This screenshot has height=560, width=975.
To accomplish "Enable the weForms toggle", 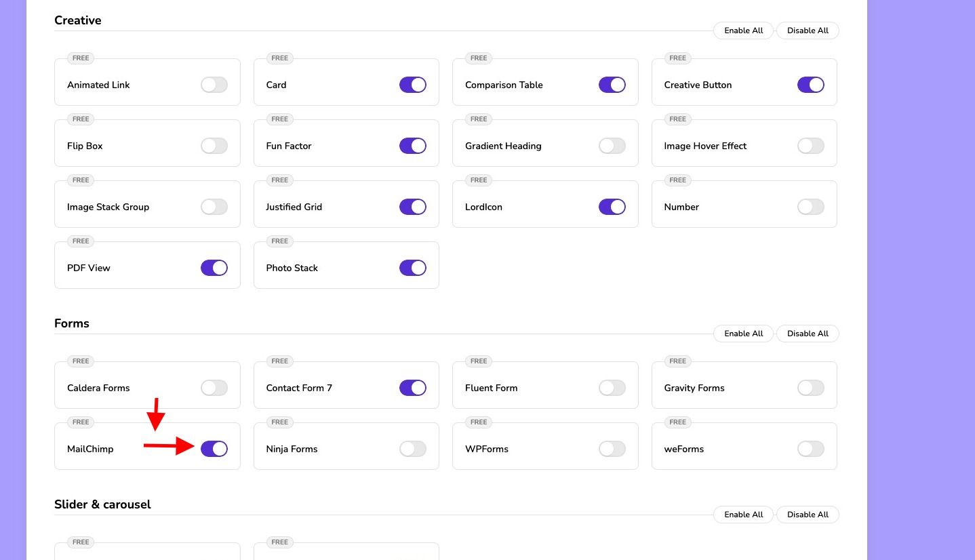I will pos(811,449).
